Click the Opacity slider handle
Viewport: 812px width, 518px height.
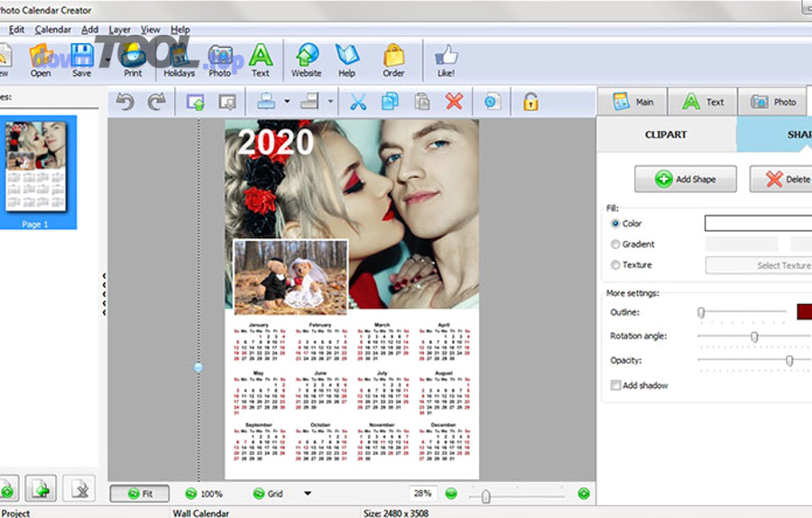[x=789, y=361]
